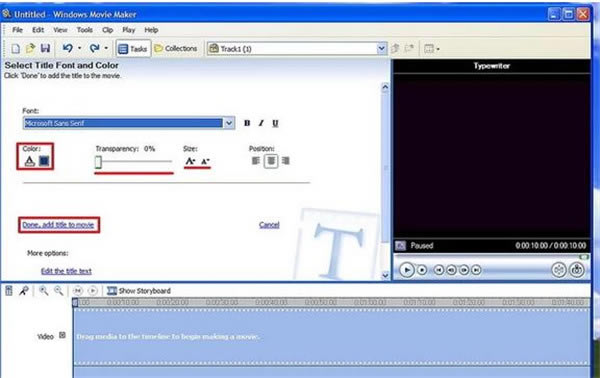Click 'Done, add title to movie' link
600x378 pixels.
click(x=58, y=225)
